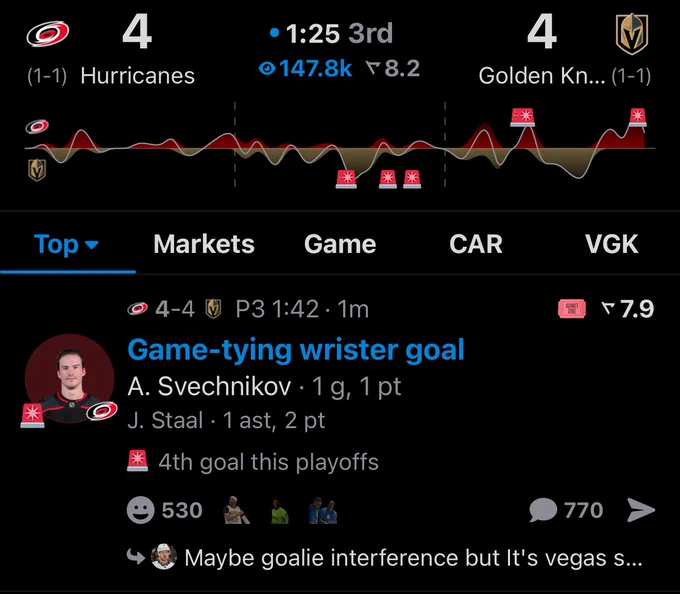Expand the Top feed sorting dropdown arrow
Image resolution: width=680 pixels, height=594 pixels.
tap(92, 245)
